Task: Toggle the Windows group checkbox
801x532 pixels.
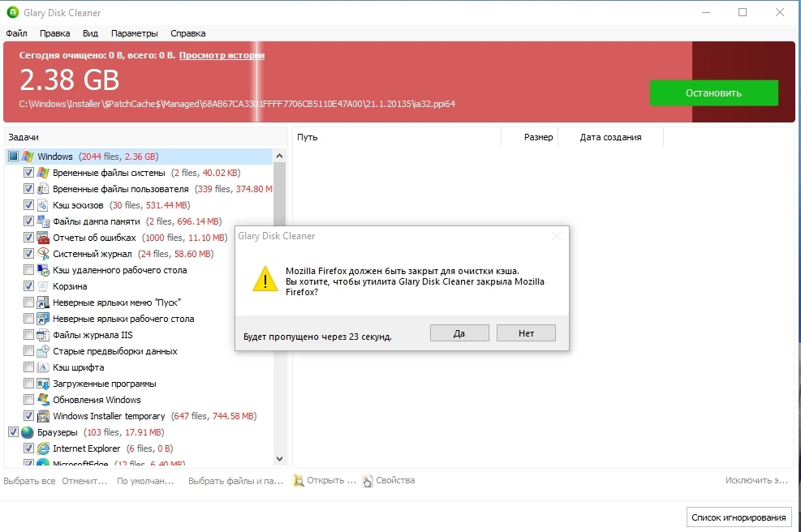Action: (13, 157)
